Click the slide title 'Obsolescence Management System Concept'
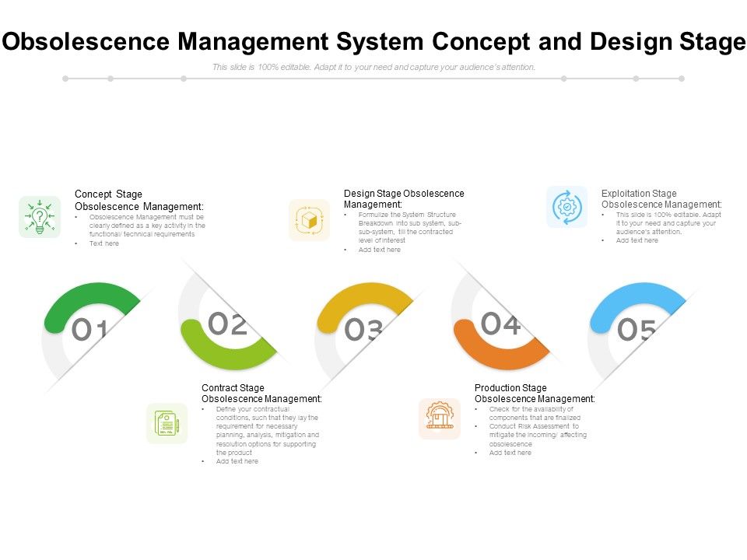The height and width of the screenshot is (560, 747). coord(373,41)
